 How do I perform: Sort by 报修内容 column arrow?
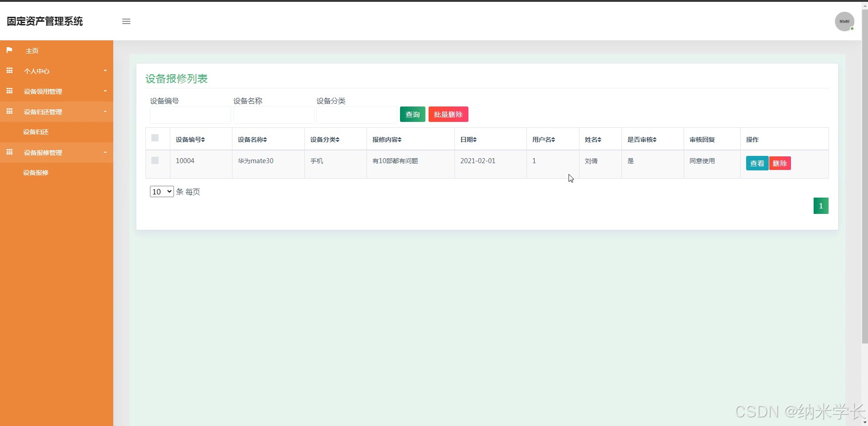pos(400,140)
